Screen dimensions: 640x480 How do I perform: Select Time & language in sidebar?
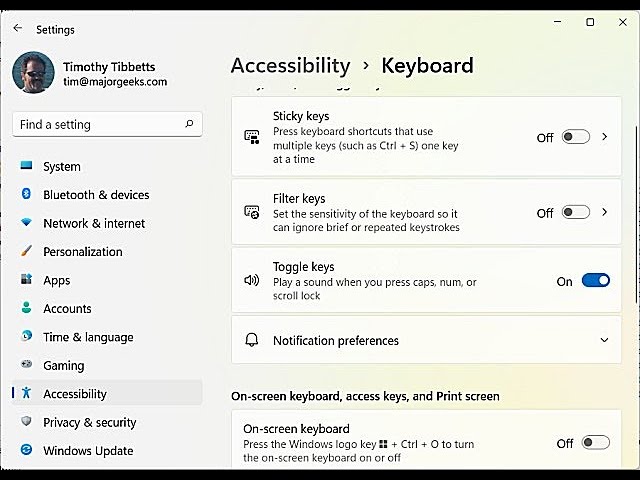point(88,338)
